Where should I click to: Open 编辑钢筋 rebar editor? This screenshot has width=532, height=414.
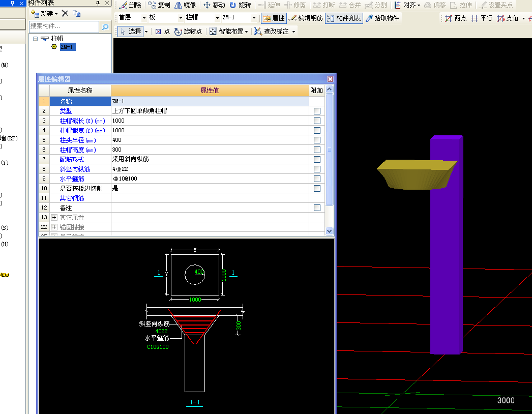tap(306, 18)
